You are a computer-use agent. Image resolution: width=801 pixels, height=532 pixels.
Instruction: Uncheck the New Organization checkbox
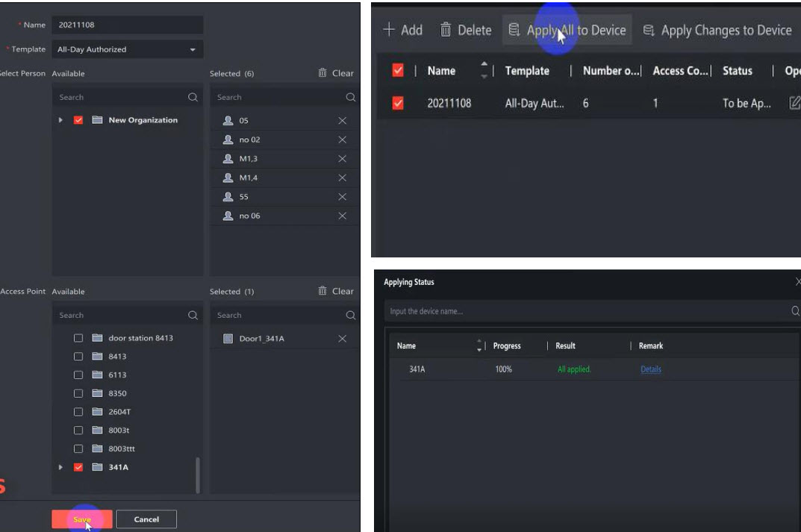(x=78, y=120)
